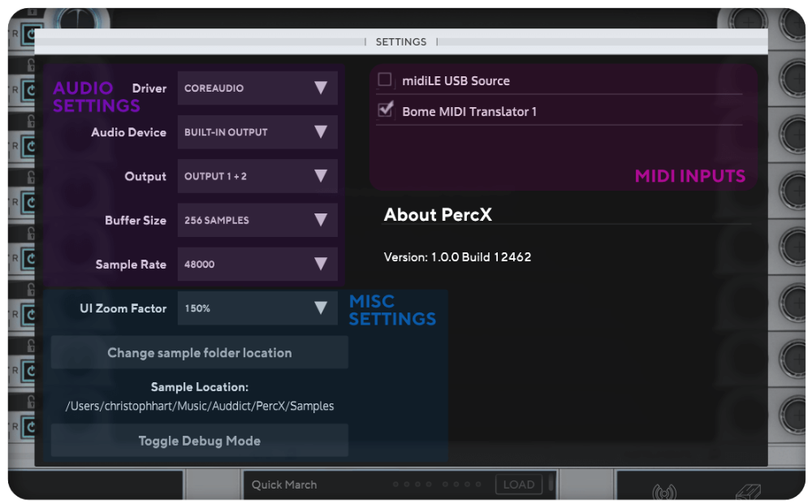The width and height of the screenshot is (812, 504).
Task: Open the Output dropdown set to Output 1+2
Action: (x=257, y=176)
